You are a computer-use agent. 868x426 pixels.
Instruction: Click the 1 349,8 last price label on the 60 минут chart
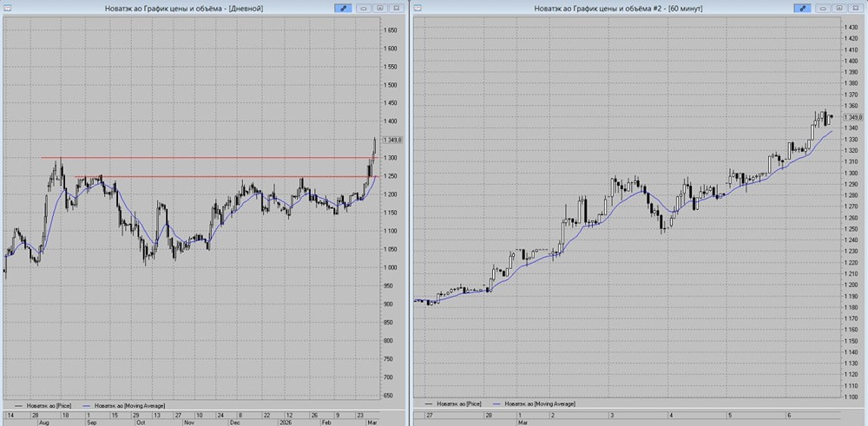click(x=853, y=117)
